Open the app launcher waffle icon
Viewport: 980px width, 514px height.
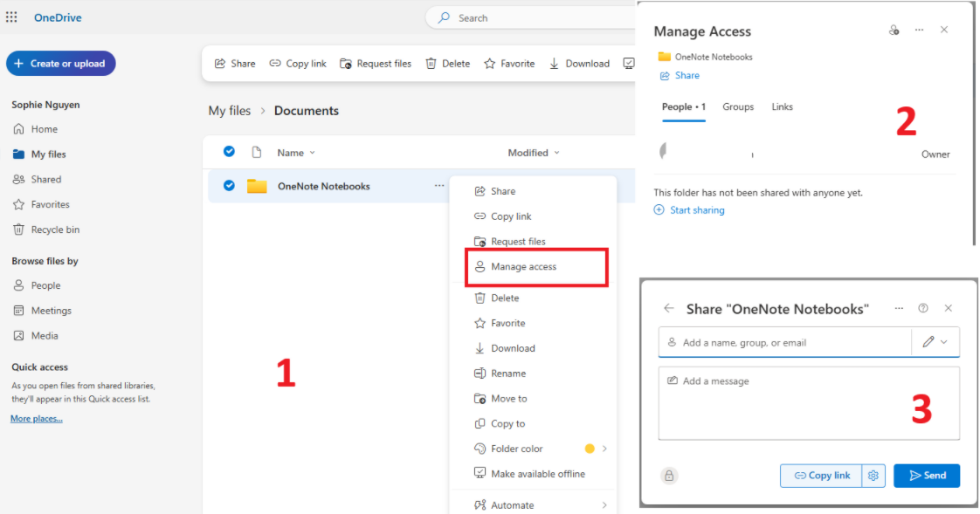coord(11,17)
